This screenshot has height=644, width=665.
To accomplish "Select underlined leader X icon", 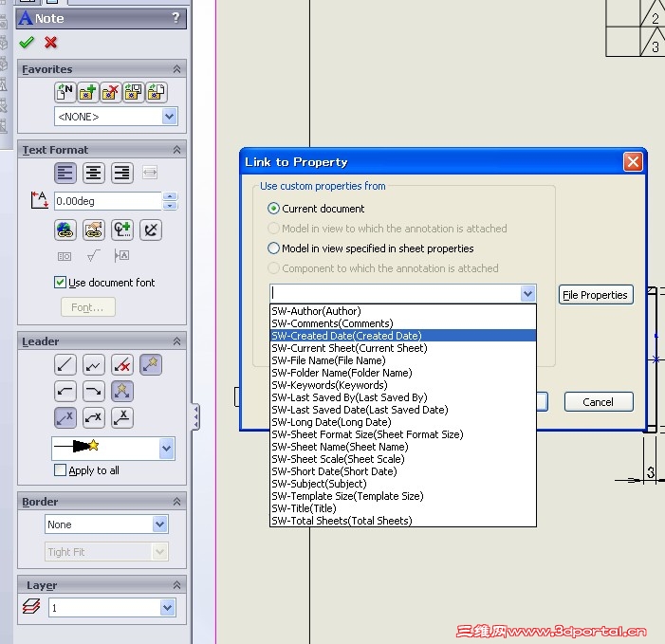I will tap(122, 417).
